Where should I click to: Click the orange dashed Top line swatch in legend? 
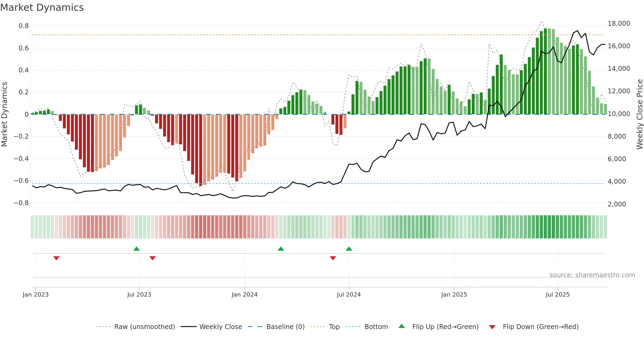[x=317, y=327]
